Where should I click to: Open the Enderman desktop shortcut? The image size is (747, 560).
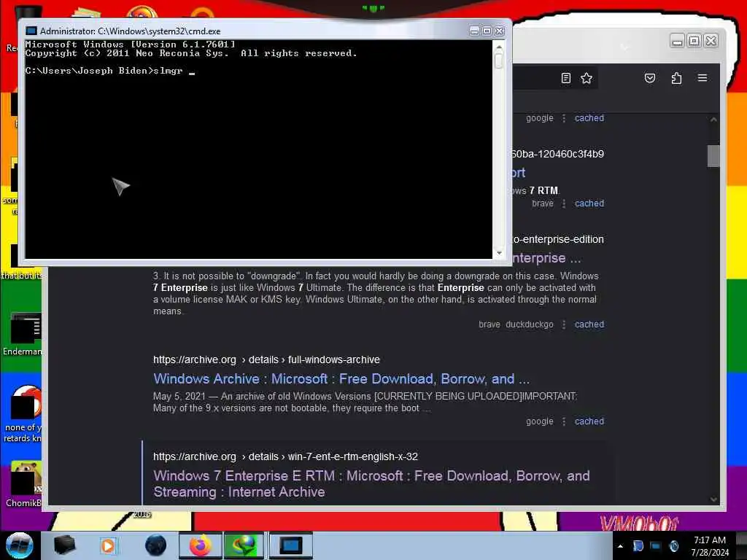point(23,335)
